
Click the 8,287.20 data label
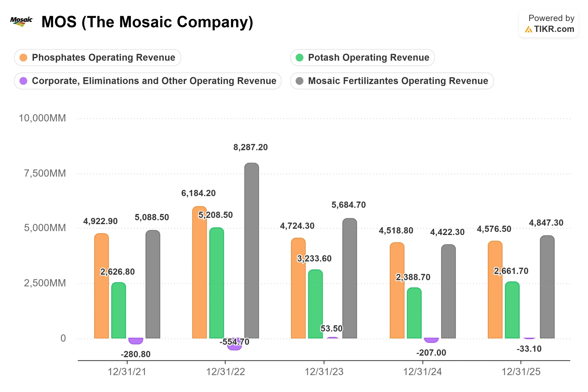[250, 147]
